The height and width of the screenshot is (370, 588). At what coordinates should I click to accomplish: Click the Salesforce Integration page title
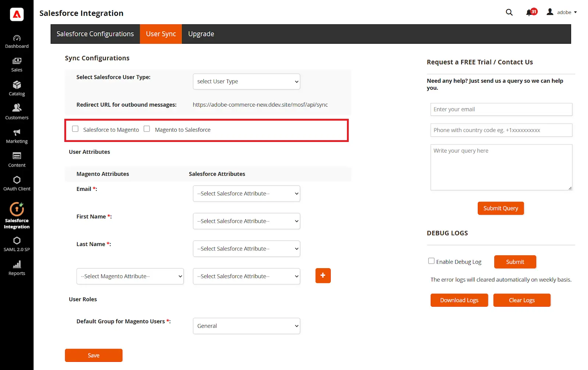[82, 13]
